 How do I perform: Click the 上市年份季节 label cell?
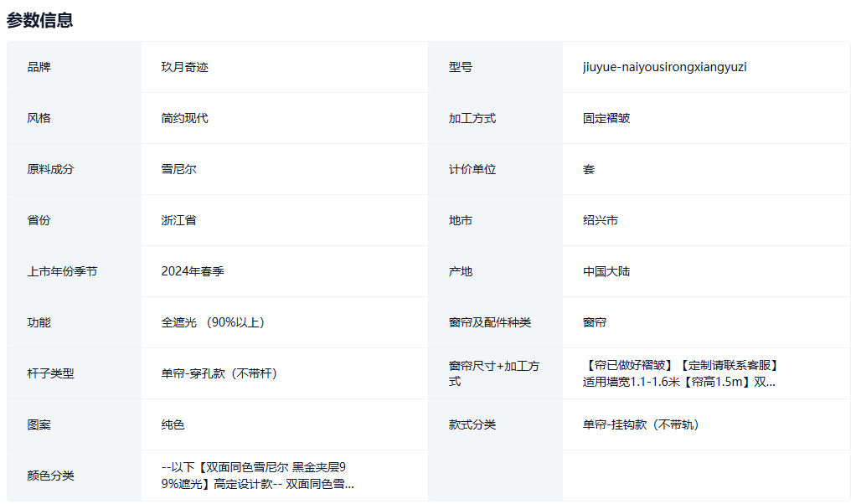pyautogui.click(x=62, y=271)
